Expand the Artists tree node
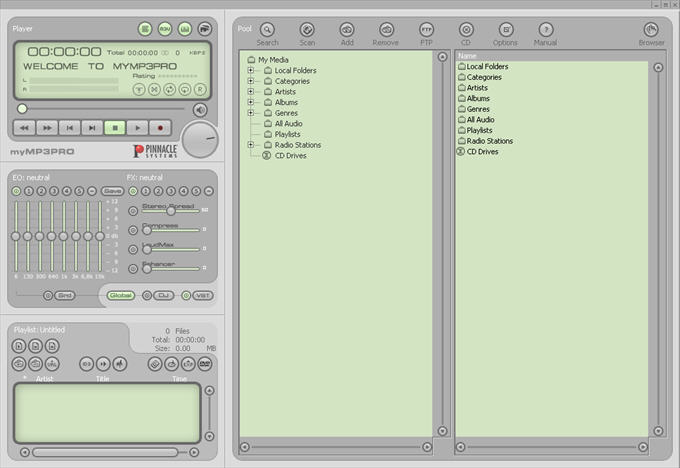The image size is (680, 468). coord(251,91)
